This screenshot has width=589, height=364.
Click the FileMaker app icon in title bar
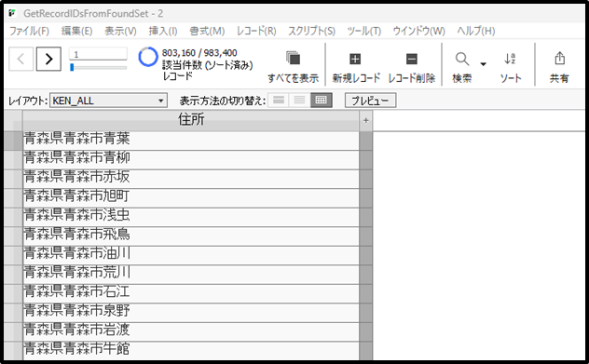point(12,14)
